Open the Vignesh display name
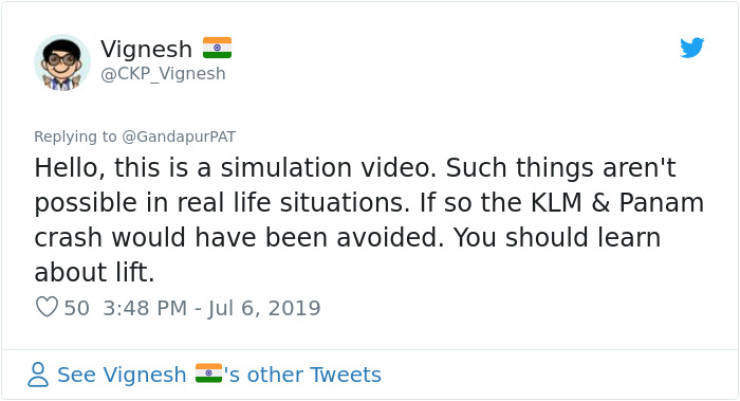Image resolution: width=740 pixels, height=401 pixels. (146, 48)
